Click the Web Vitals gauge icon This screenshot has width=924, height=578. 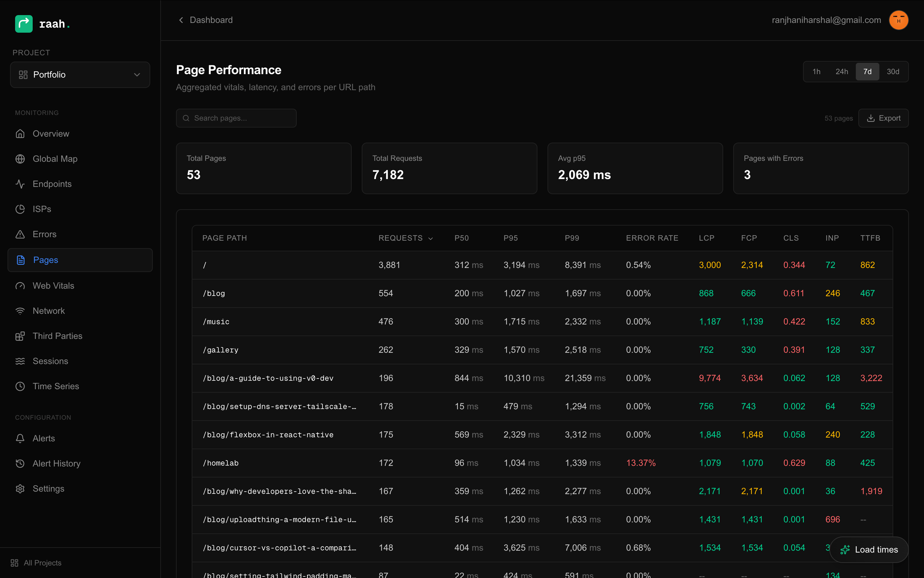[x=20, y=286]
